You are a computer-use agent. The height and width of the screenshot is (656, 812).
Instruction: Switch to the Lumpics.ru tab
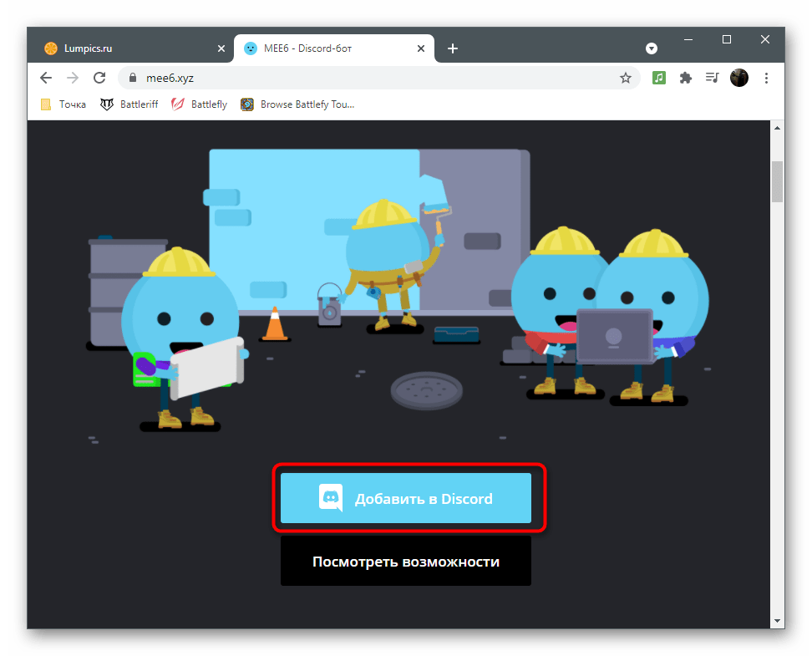click(x=125, y=48)
